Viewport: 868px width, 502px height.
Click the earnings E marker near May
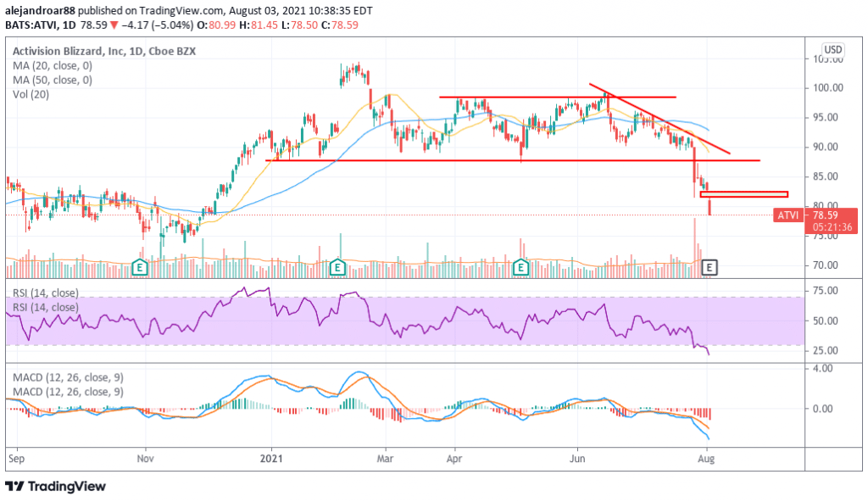520,268
